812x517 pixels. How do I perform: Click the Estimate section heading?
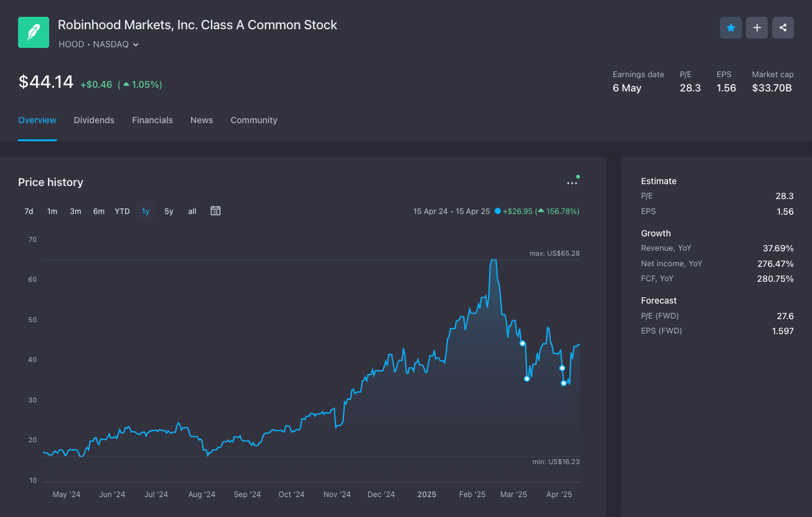658,181
